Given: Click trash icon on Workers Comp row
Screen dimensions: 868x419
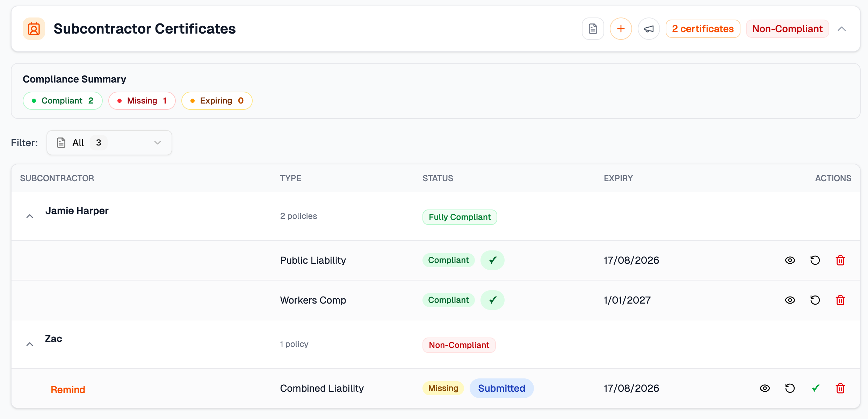Looking at the screenshot, I should point(840,300).
